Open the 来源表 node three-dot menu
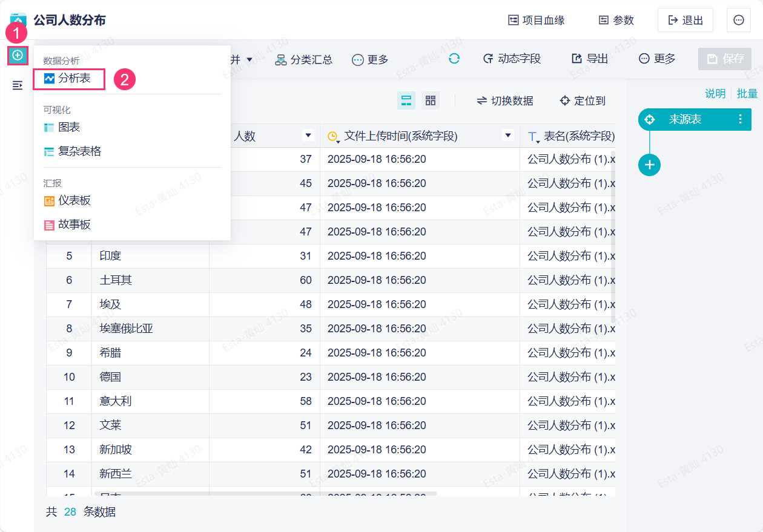Viewport: 763px width, 532px height. click(740, 119)
